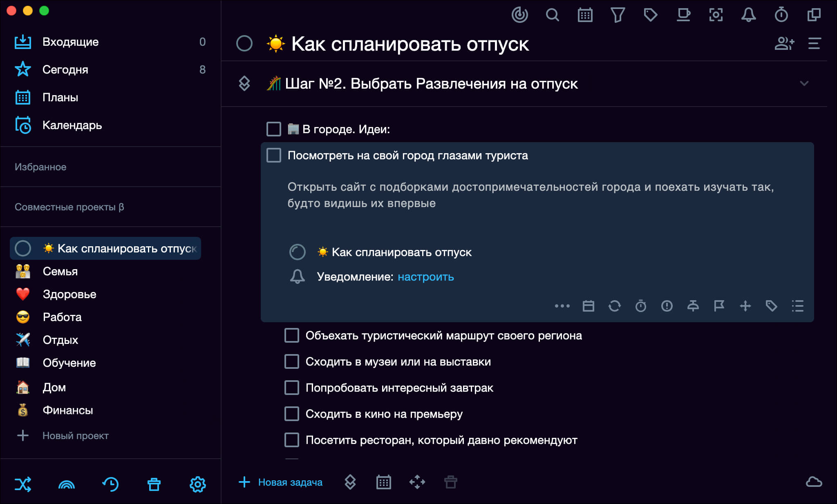Viewport: 837px width, 504px height.
Task: Check 'Сходить в музеи или на выставки'
Action: [292, 361]
